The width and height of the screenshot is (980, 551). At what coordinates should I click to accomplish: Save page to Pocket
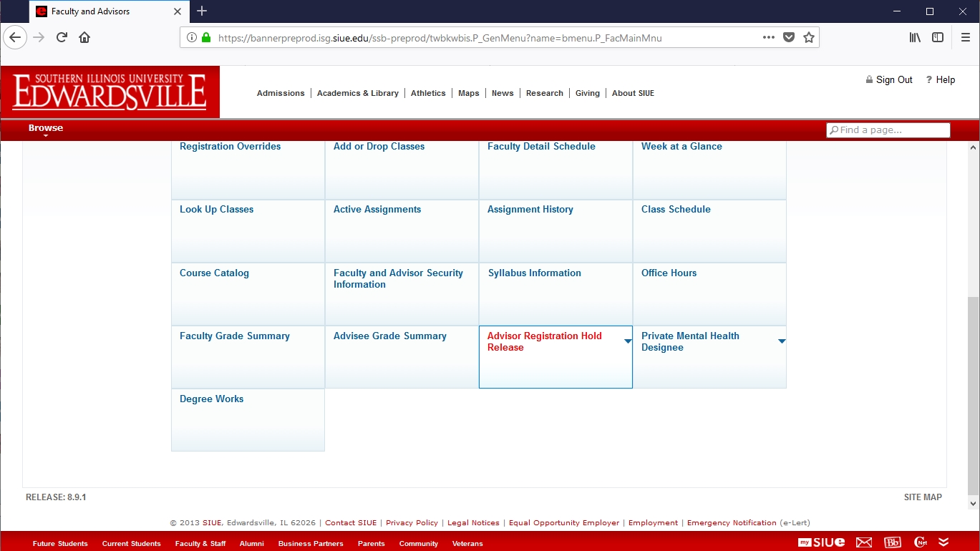point(789,38)
